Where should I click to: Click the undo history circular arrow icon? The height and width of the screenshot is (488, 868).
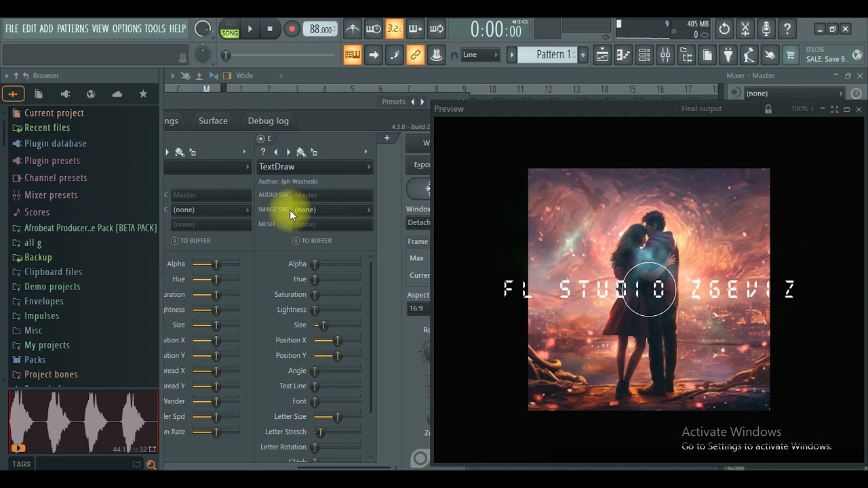pos(724,28)
